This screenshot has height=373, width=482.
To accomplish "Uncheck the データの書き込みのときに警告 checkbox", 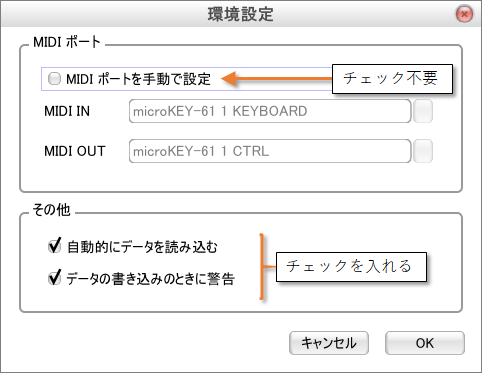I will coord(54,278).
